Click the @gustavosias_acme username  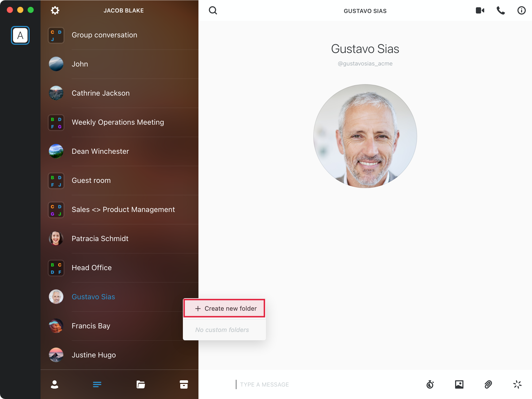click(365, 64)
